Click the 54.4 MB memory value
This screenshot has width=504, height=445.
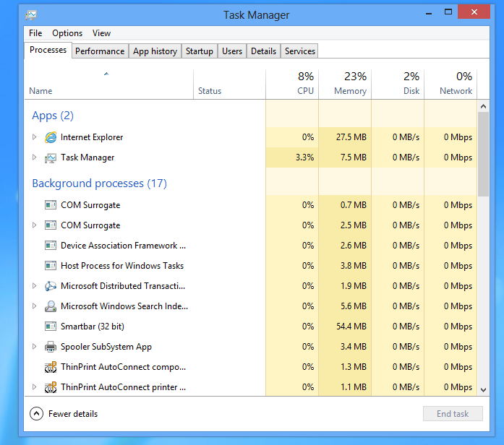pyautogui.click(x=351, y=327)
